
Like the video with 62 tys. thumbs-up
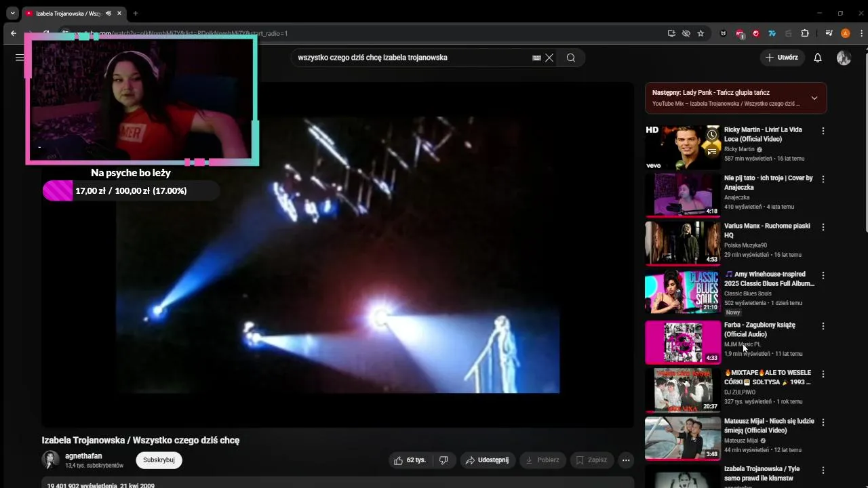410,460
